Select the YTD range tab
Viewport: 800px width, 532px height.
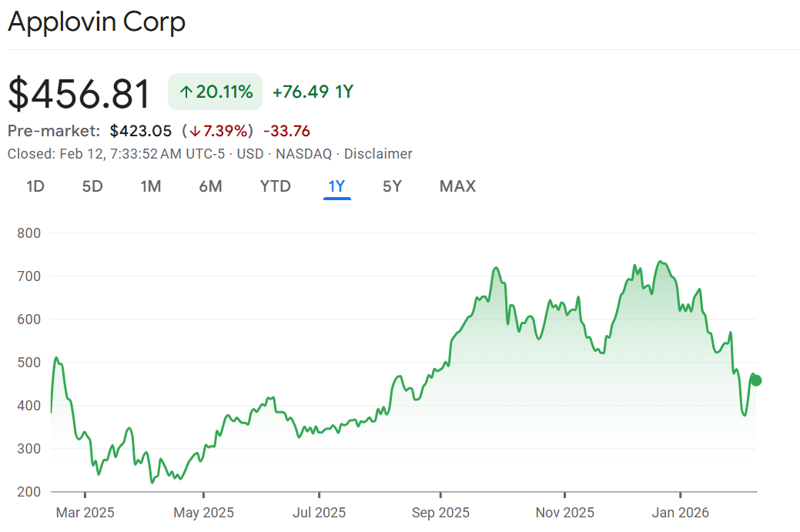tap(275, 186)
